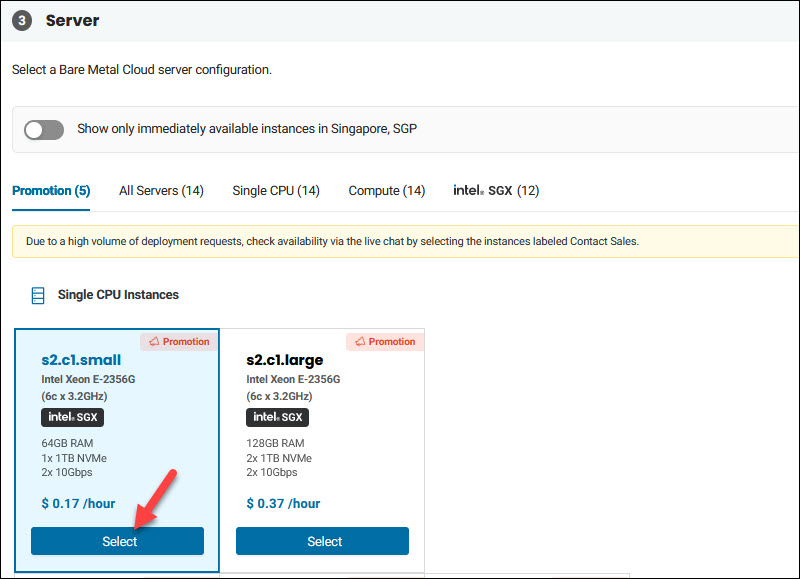
Task: Click the $ 0.37 /hour price
Action: click(x=283, y=504)
